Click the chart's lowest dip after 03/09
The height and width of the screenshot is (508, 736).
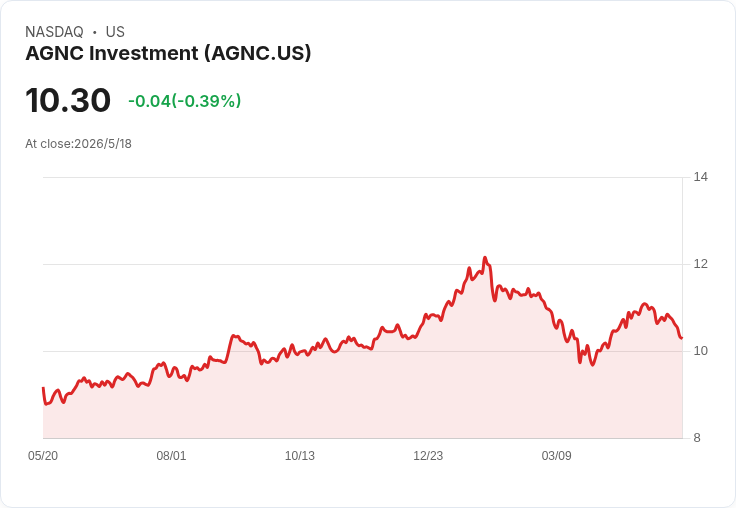(x=593, y=365)
